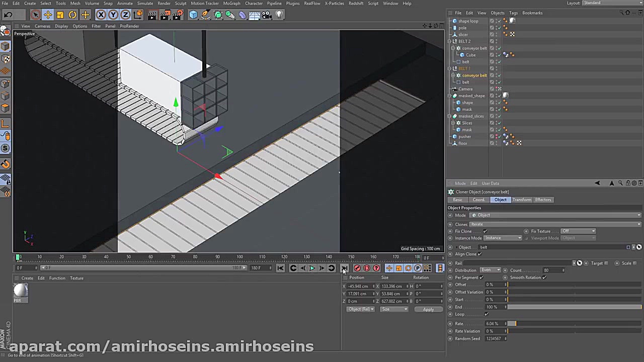Add a Cube primitive from toolbar
The width and height of the screenshot is (644, 362).
pos(193,15)
